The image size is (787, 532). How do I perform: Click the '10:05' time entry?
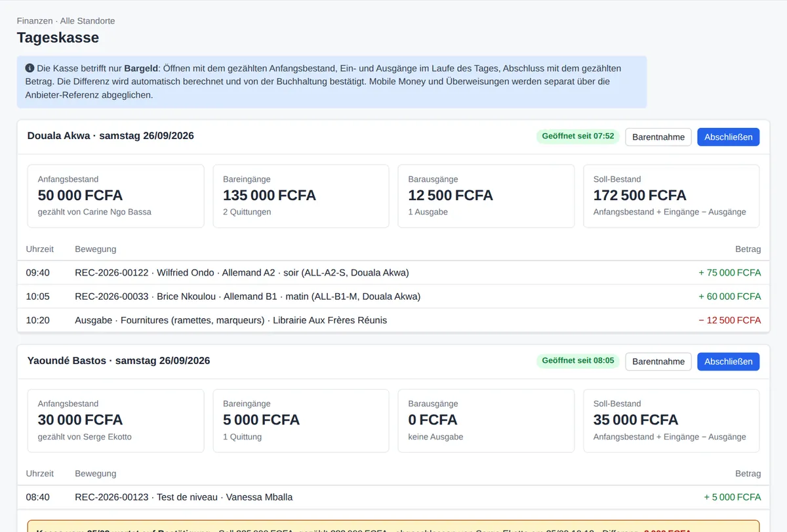[x=38, y=297]
